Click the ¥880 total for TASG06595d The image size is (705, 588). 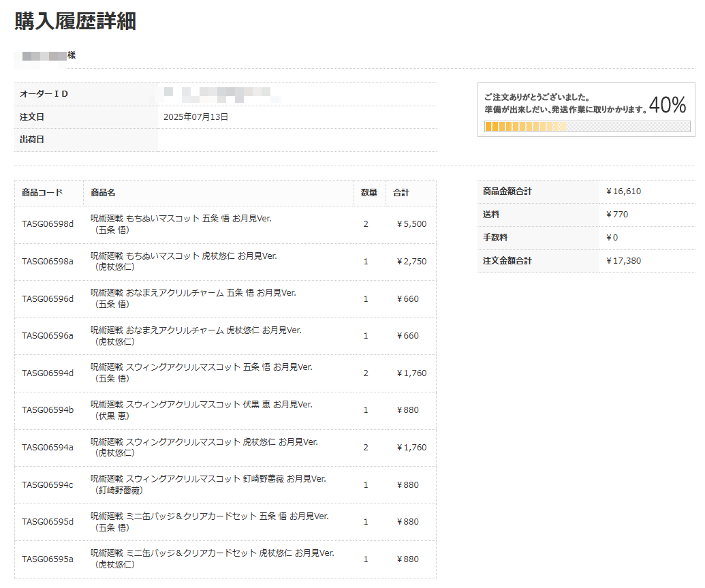[408, 521]
